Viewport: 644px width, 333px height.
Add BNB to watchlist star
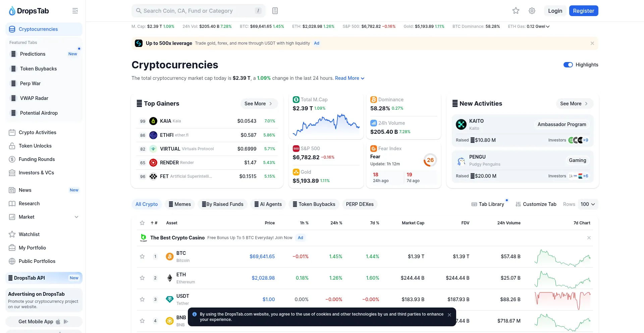tap(142, 321)
